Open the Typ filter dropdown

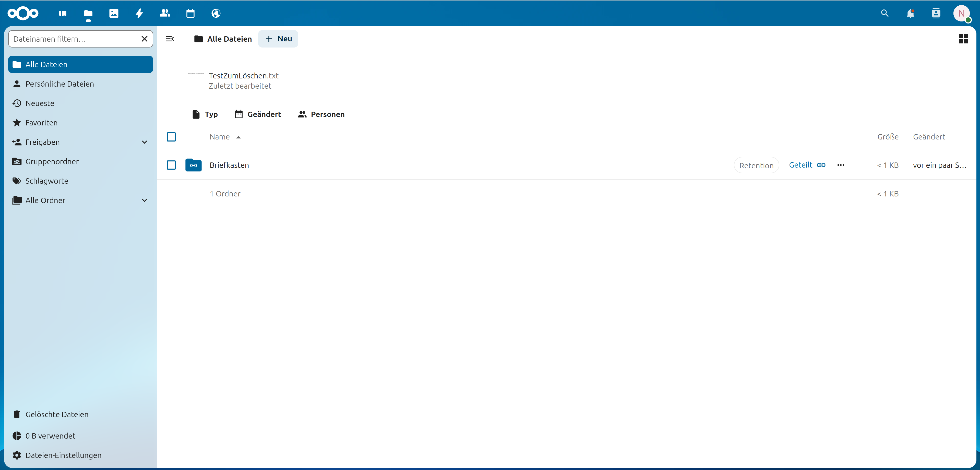tap(205, 114)
